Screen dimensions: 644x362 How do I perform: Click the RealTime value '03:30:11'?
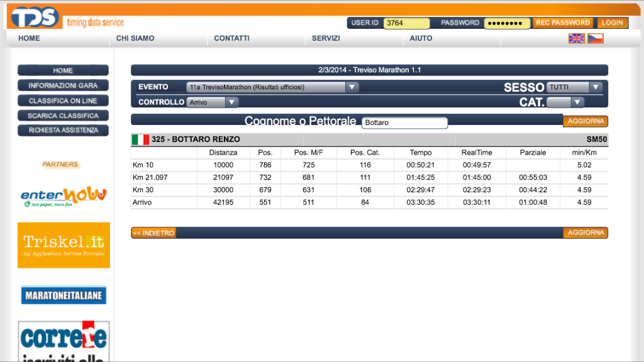(477, 202)
